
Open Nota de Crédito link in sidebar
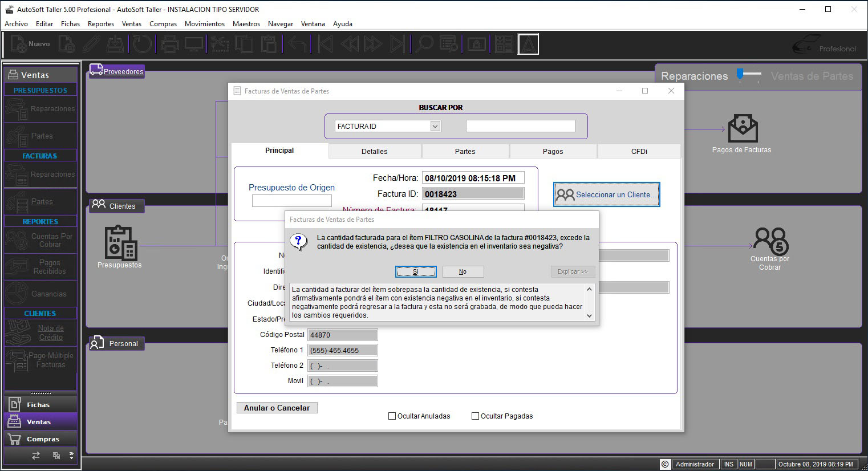coord(51,333)
